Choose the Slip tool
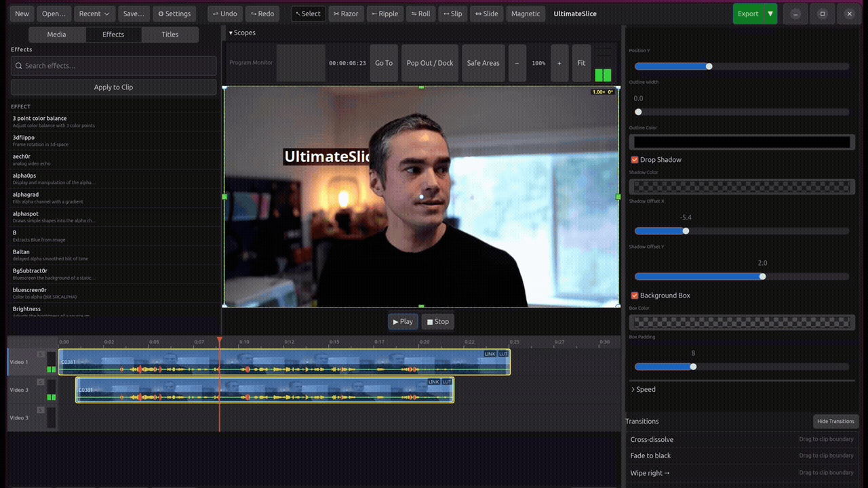This screenshot has width=868, height=488. [x=452, y=14]
